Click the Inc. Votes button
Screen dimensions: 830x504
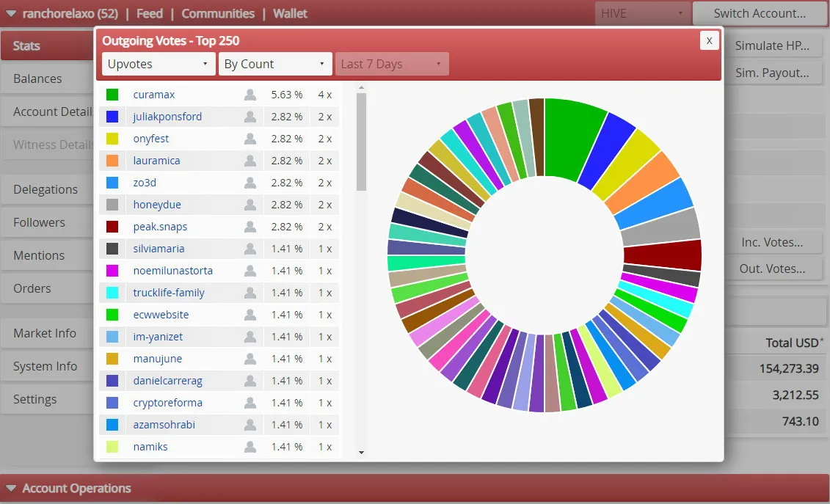click(x=772, y=243)
